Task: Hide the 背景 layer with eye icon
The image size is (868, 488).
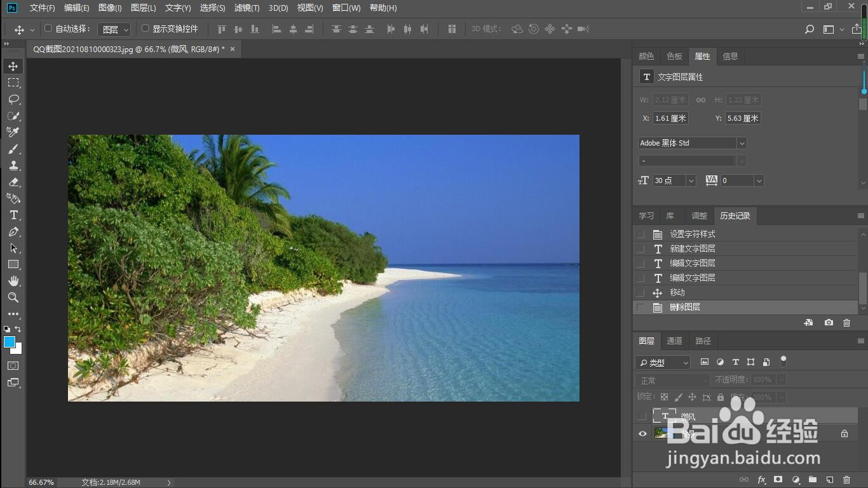Action: click(642, 434)
